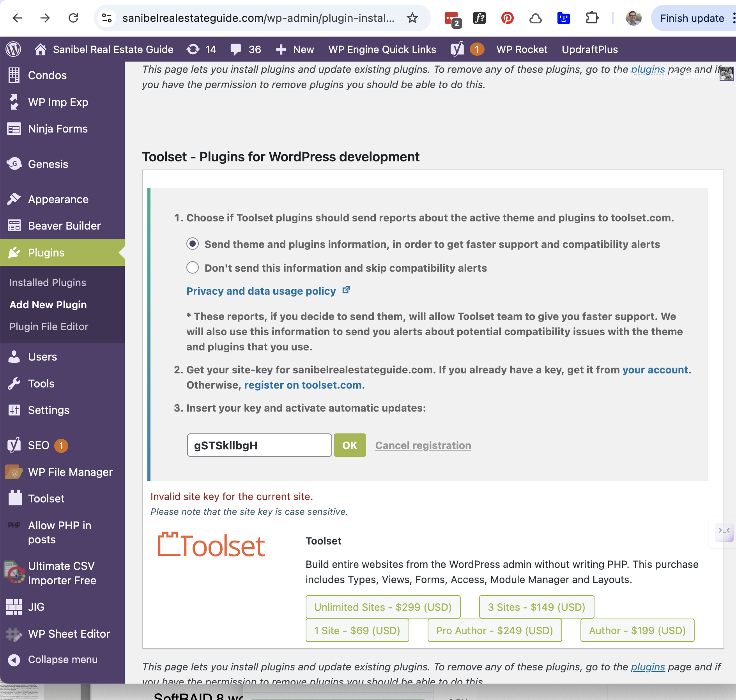Viewport: 736px width, 700px height.
Task: Click the WordPress logo icon in admin bar
Action: [13, 49]
